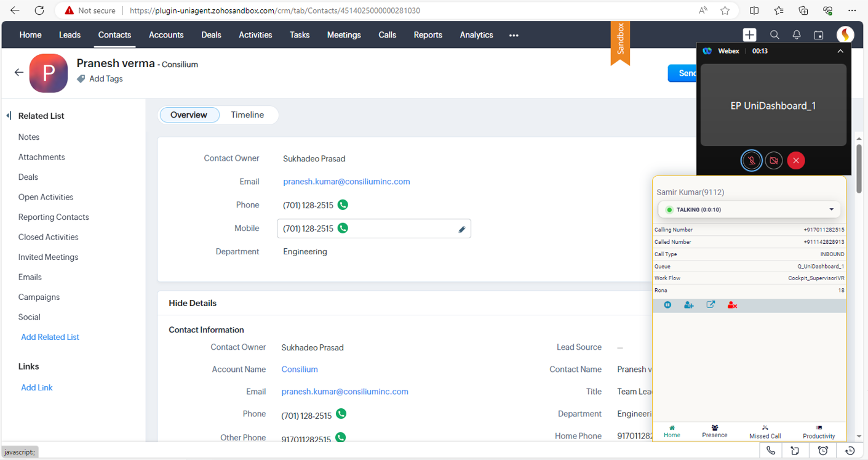This screenshot has width=868, height=460.
Task: Click the transfer call icon
Action: (x=711, y=305)
